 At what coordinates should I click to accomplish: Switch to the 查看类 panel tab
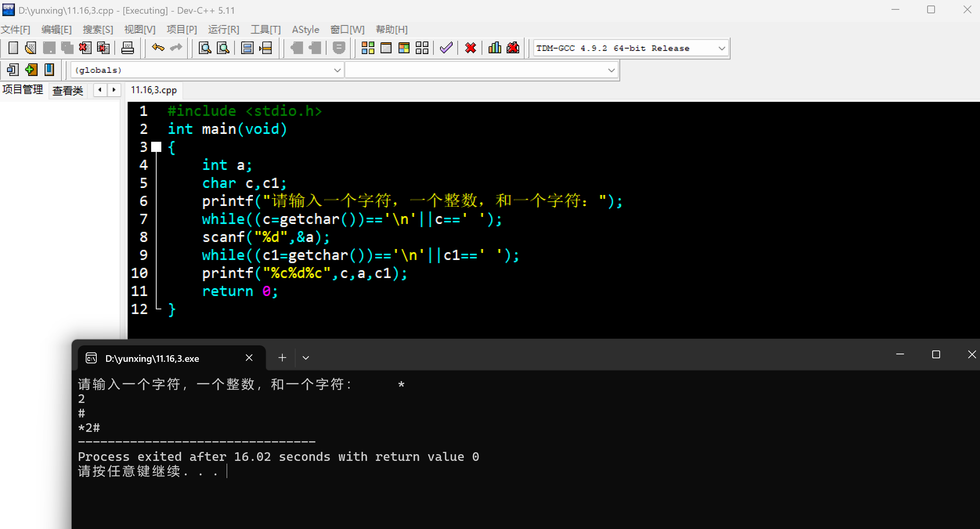[68, 91]
